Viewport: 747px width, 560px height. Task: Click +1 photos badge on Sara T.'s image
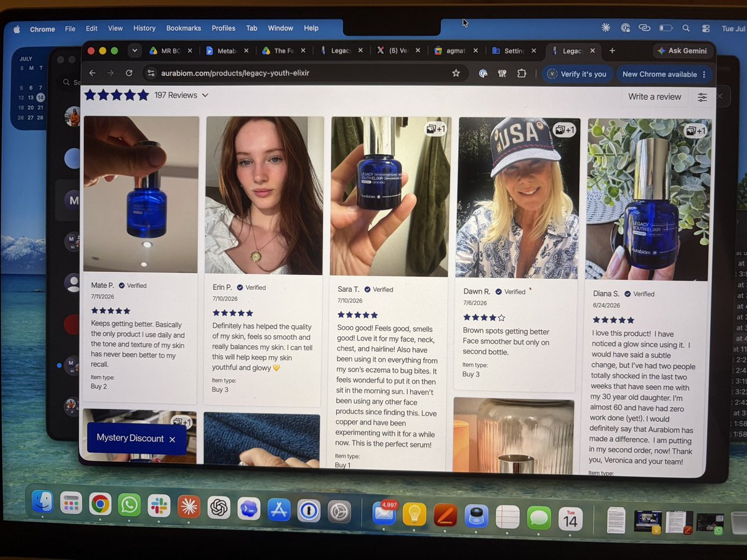(436, 129)
